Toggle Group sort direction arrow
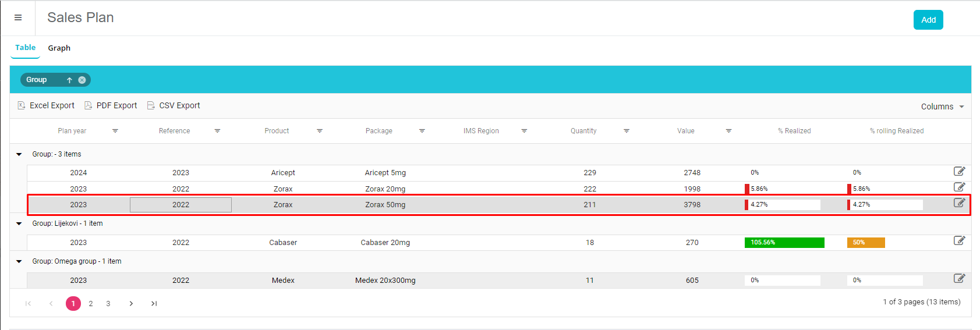The height and width of the screenshot is (330, 980). (x=69, y=80)
